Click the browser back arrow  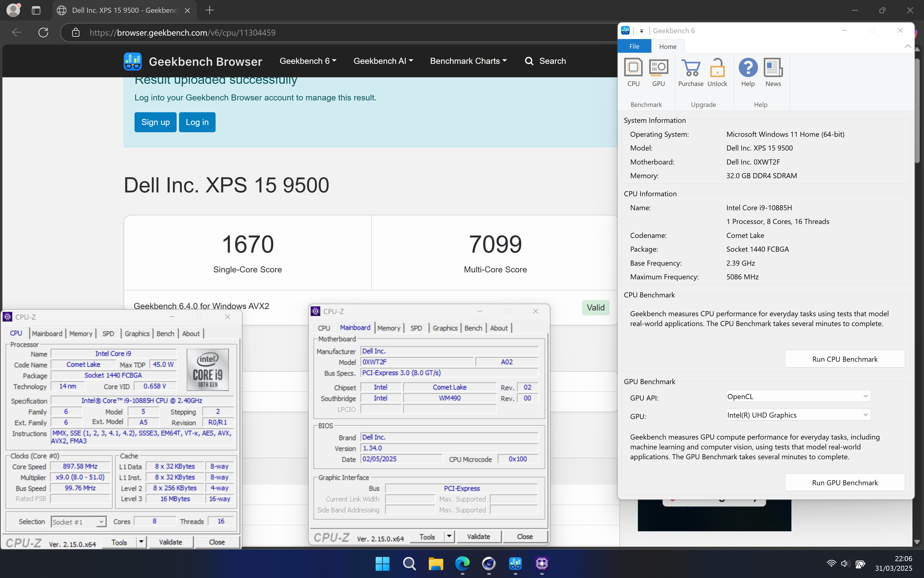coord(17,33)
